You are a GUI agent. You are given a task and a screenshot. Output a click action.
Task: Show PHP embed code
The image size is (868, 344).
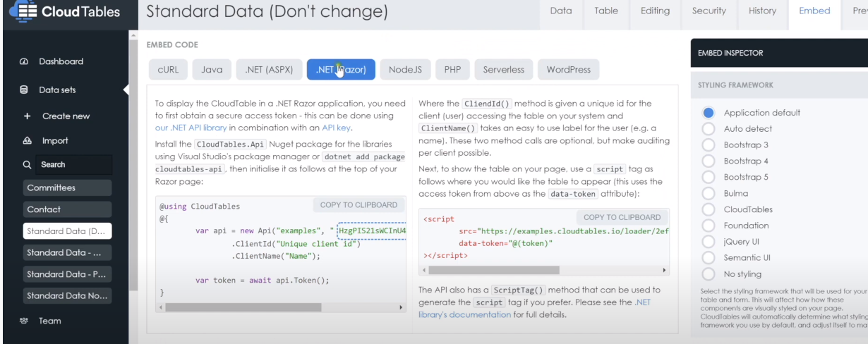(452, 70)
